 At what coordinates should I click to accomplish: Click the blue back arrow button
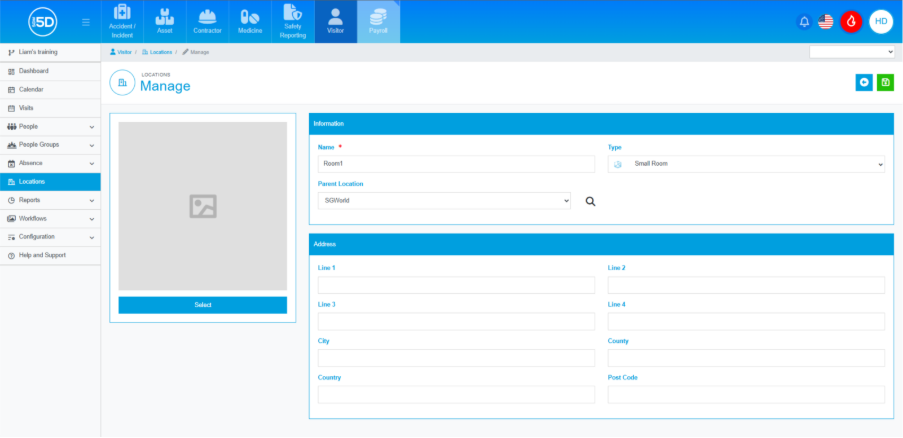point(864,82)
